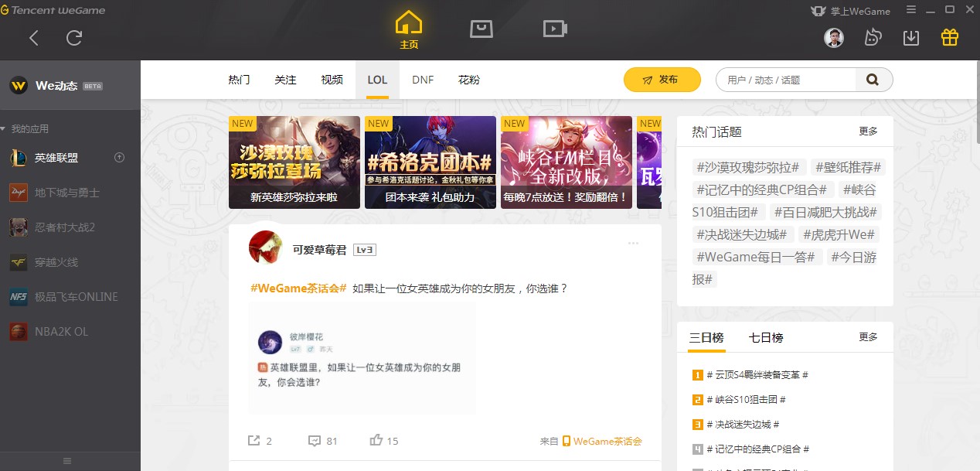Open the #WeGame每日一答# topic tag
This screenshot has height=471, width=980.
tap(756, 257)
